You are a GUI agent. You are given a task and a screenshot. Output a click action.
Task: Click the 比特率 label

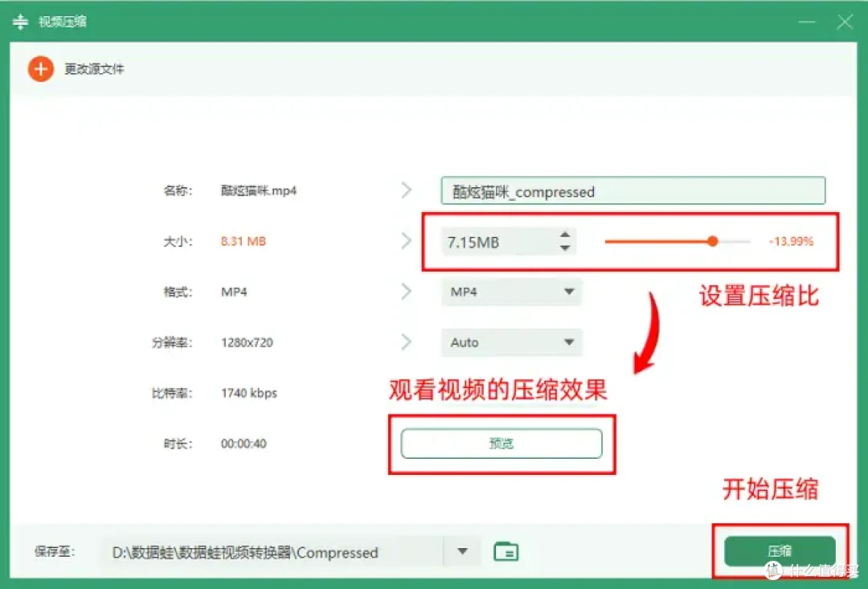coord(172,393)
